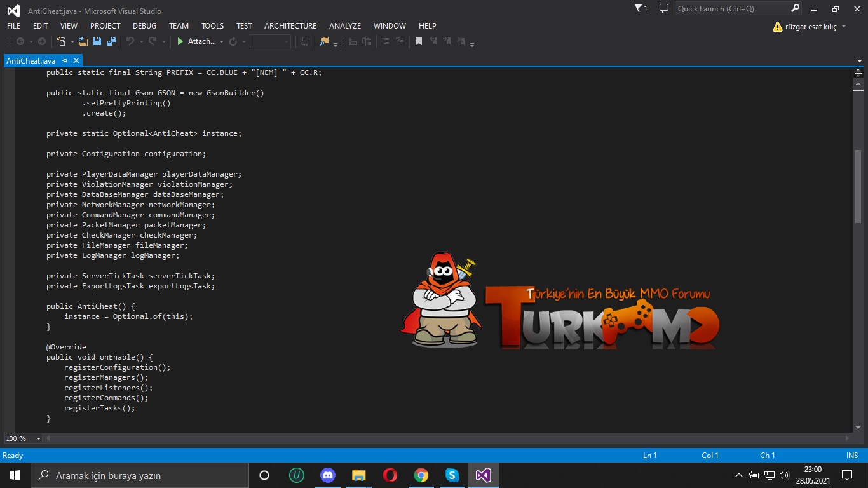Click the vertical scrollbar thumb in editor

(858, 186)
